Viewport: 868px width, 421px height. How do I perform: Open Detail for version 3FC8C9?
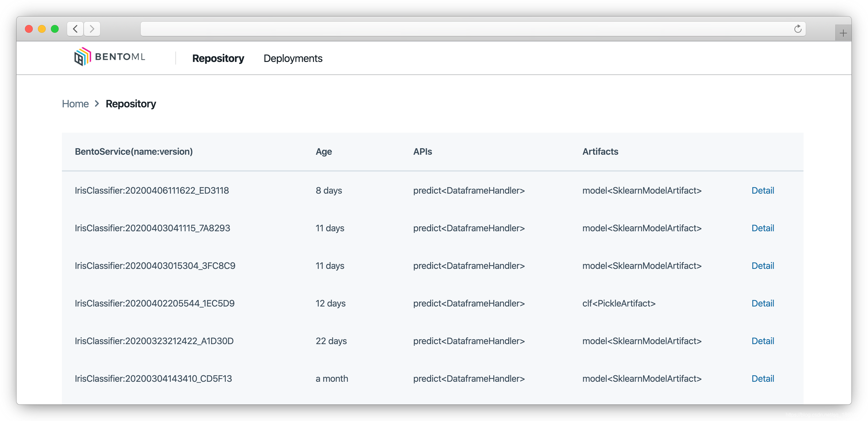coord(763,266)
